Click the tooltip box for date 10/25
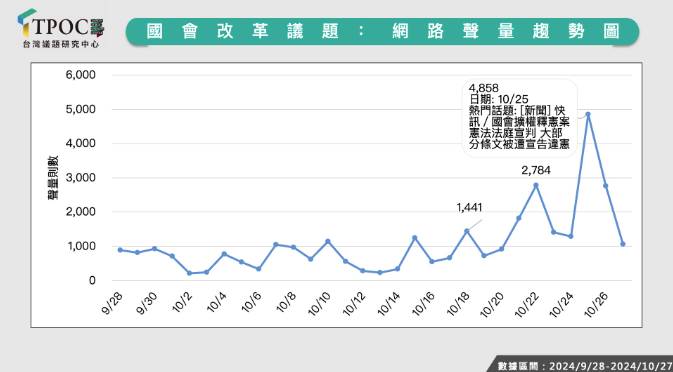This screenshot has width=673, height=372. coord(520,118)
